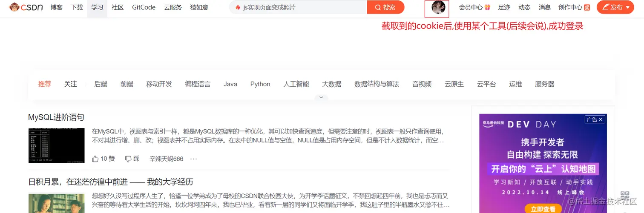Open 动态 in the header
The height and width of the screenshot is (213, 644).
click(524, 7)
